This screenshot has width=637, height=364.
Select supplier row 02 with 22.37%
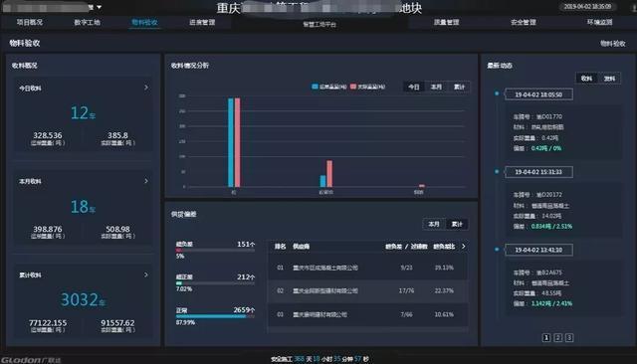coord(367,291)
